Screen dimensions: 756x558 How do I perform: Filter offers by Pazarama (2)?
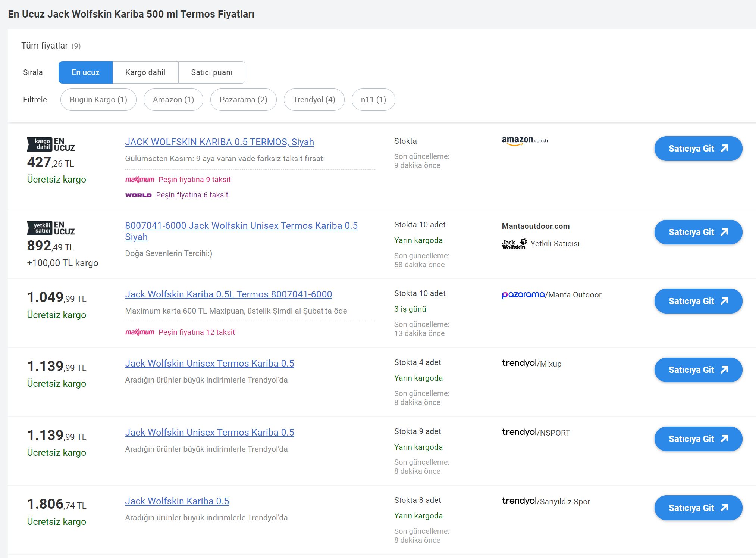click(x=244, y=100)
